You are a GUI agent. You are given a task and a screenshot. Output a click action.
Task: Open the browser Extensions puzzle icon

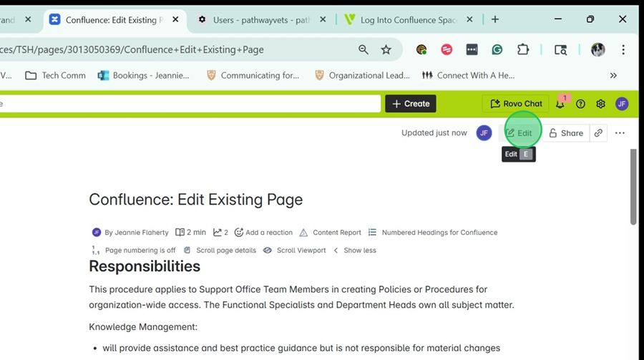point(523,49)
